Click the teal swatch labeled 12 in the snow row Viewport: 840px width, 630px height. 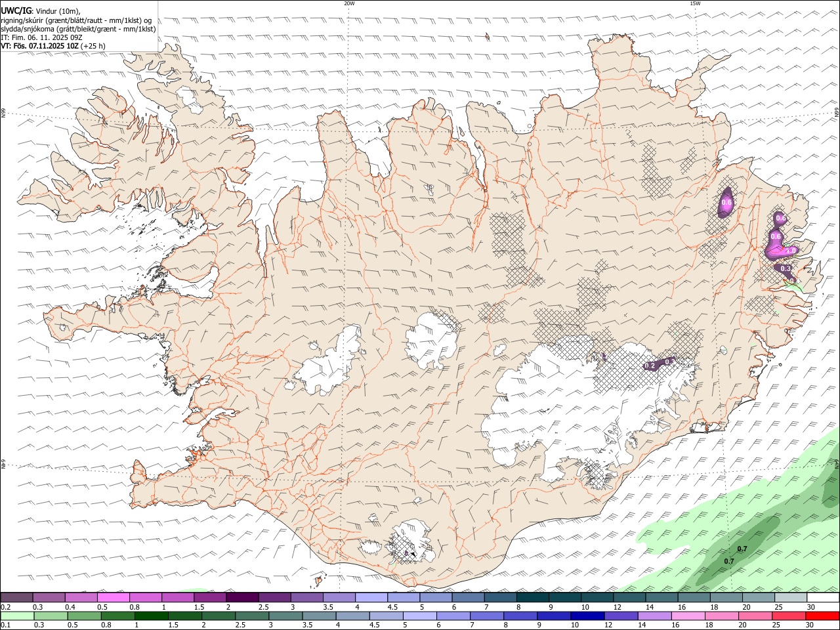[629, 597]
